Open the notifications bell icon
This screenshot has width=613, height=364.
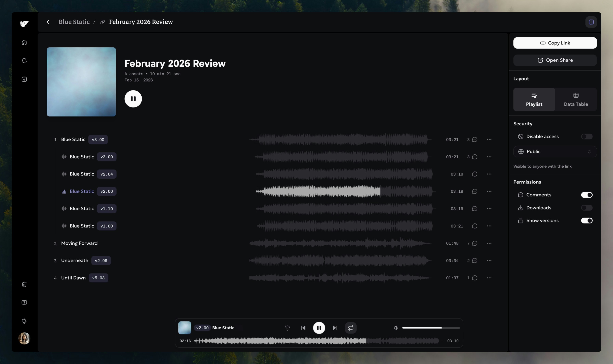24,61
